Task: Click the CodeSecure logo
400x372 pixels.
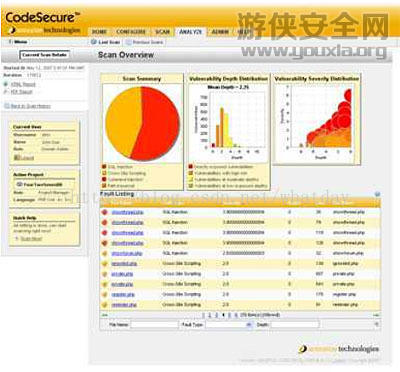Action: click(x=43, y=17)
